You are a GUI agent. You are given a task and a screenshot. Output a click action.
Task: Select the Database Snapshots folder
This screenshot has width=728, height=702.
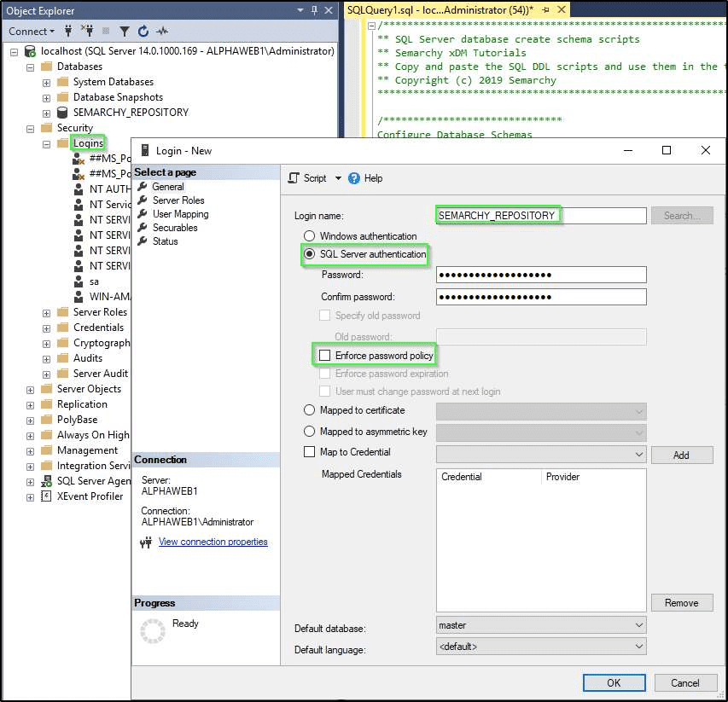coord(119,97)
